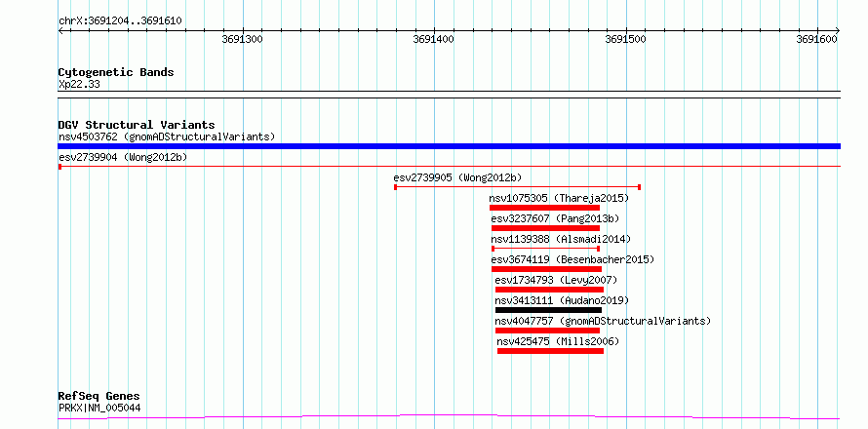Click the red nsv1075305 variant bar
868x429 pixels.
545,208
